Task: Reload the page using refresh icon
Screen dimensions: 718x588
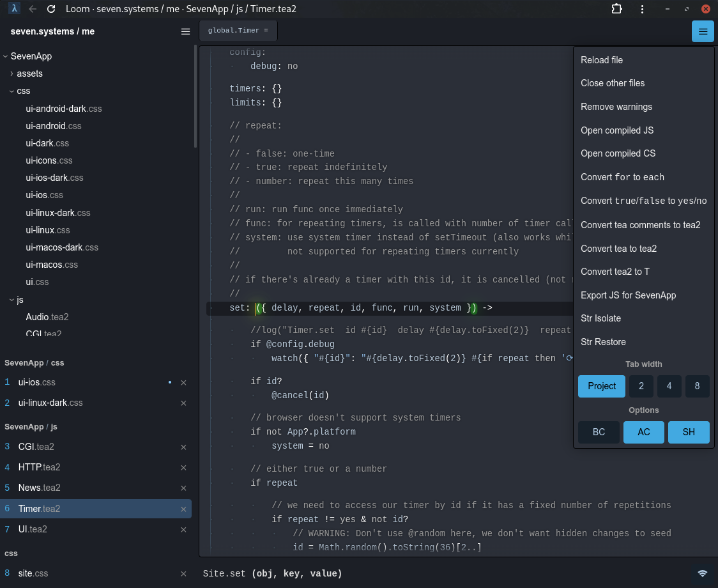Action: 51,9
